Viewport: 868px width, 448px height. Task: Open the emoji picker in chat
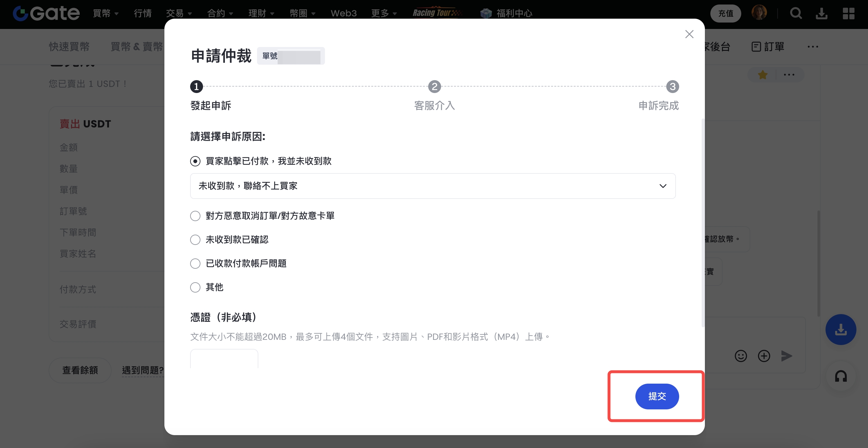[x=741, y=356]
